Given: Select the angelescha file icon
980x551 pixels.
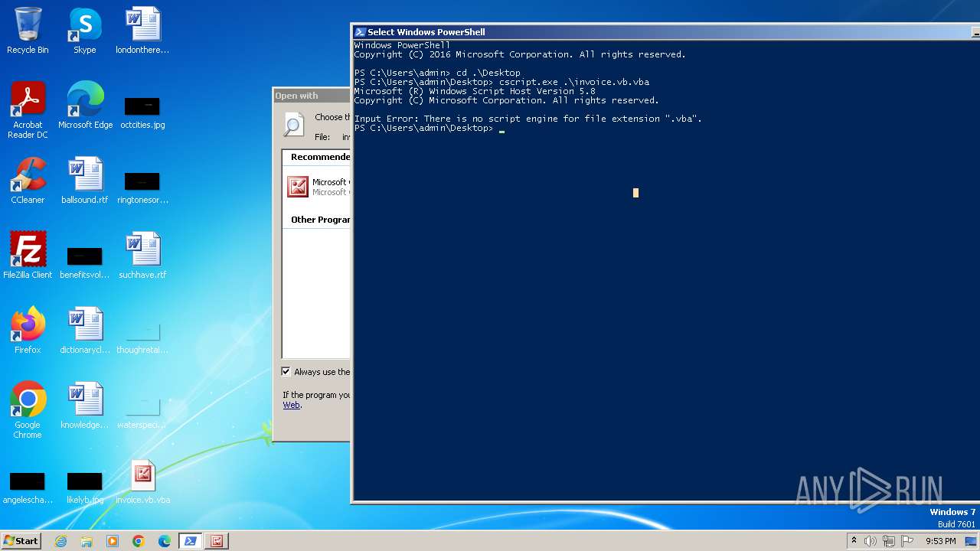Looking at the screenshot, I should pos(28,487).
